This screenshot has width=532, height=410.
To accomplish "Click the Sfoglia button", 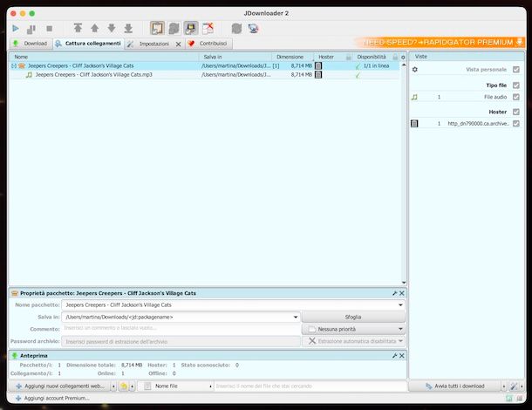I will (x=353, y=317).
